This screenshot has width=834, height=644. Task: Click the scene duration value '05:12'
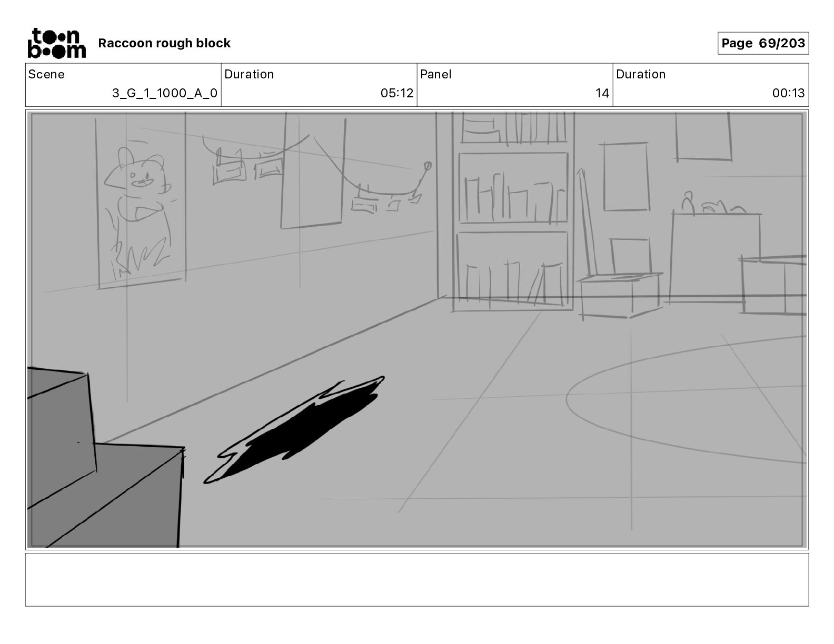(397, 93)
